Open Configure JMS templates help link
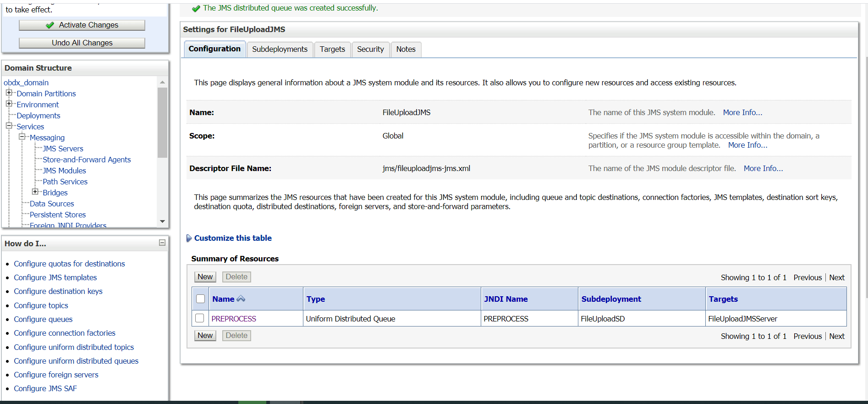The height and width of the screenshot is (404, 868). tap(55, 277)
